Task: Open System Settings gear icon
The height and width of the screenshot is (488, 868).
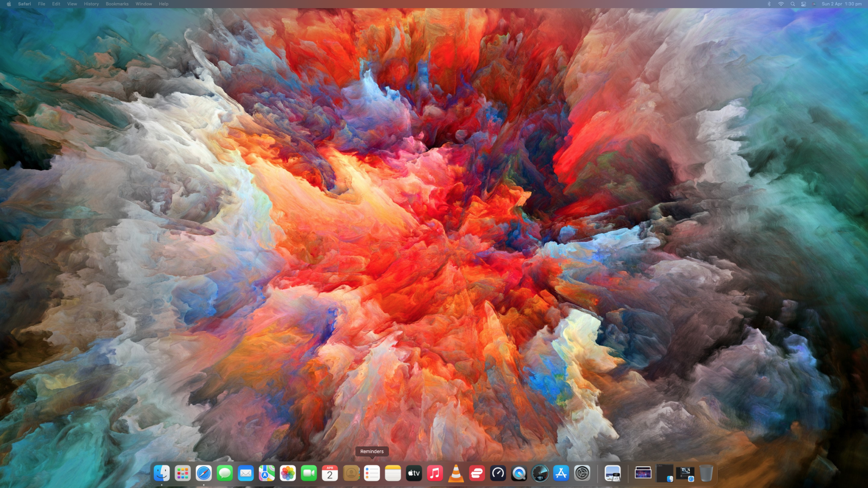Action: tap(582, 473)
